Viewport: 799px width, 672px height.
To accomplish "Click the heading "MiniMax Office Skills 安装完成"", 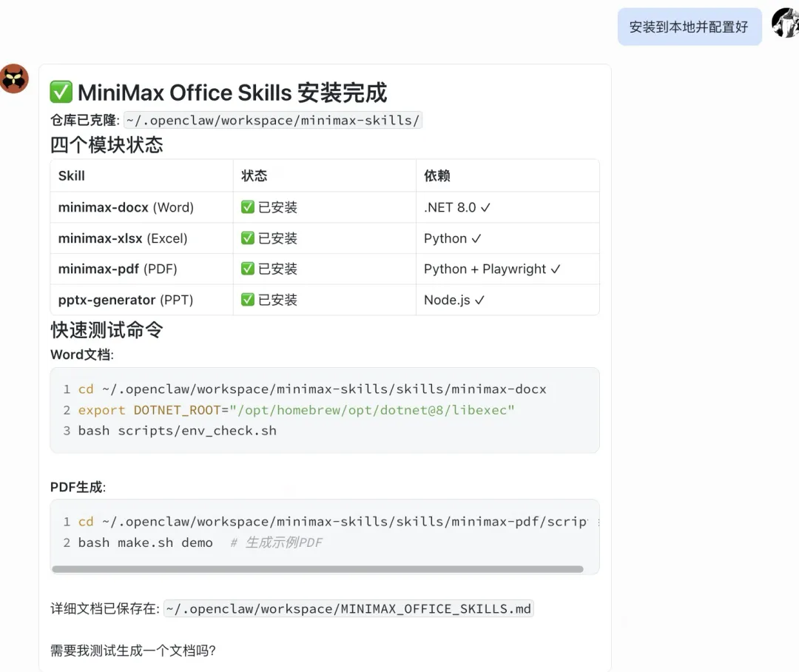I will pyautogui.click(x=232, y=93).
